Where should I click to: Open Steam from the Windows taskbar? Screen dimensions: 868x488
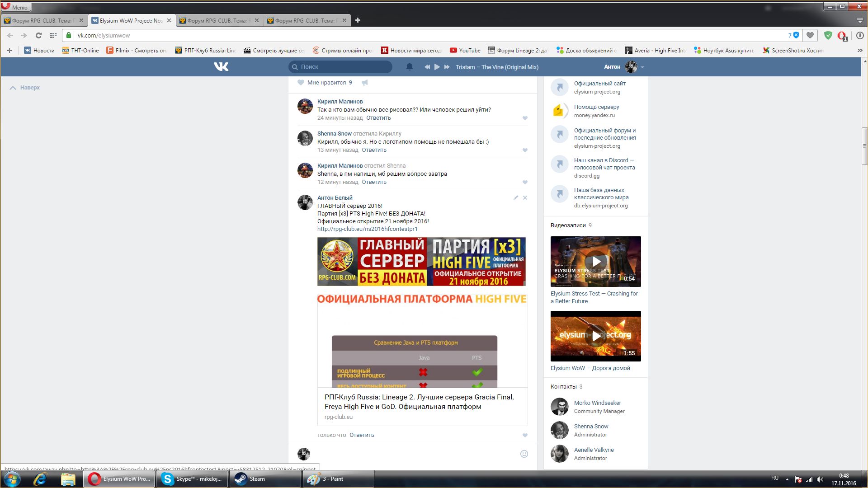pyautogui.click(x=264, y=479)
